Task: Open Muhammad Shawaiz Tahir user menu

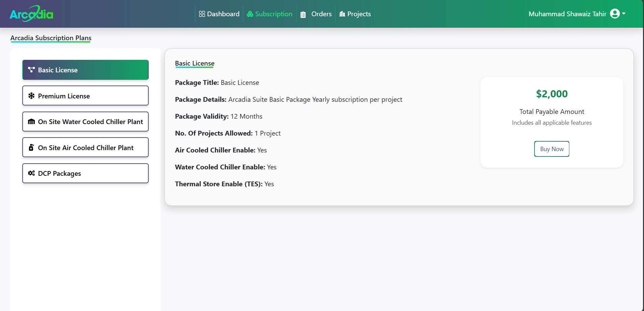Action: (567, 14)
